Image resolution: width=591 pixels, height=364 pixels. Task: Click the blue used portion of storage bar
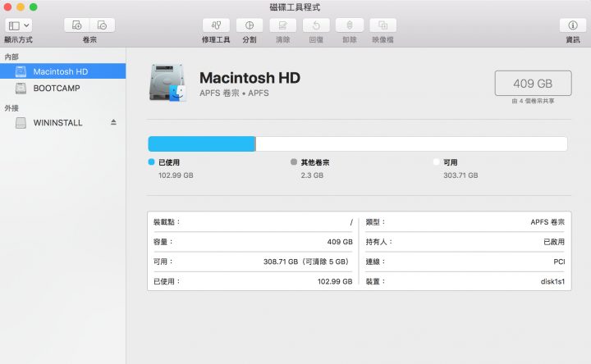click(x=202, y=143)
